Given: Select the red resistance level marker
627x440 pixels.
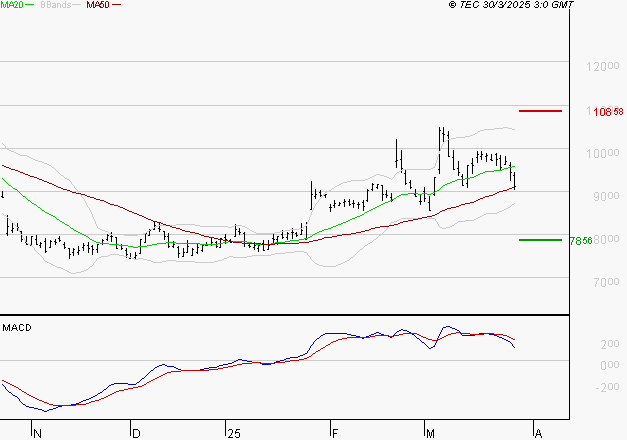Looking at the screenshot, I should click(541, 111).
